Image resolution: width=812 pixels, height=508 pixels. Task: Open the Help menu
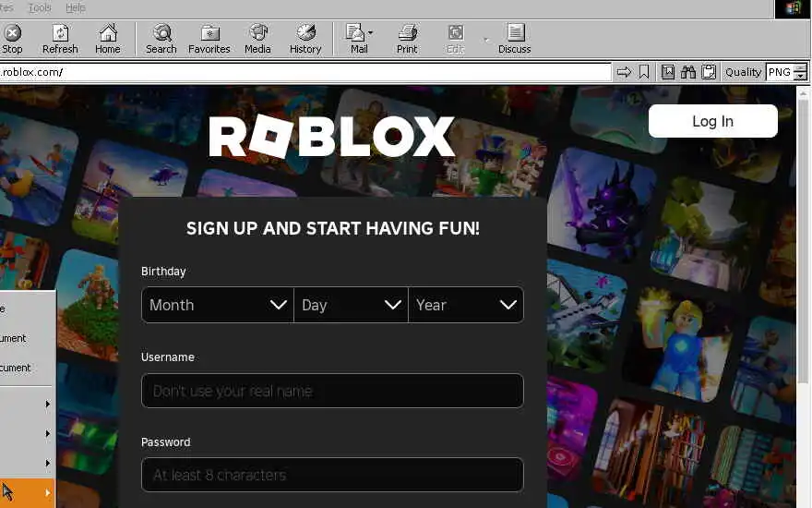point(76,7)
